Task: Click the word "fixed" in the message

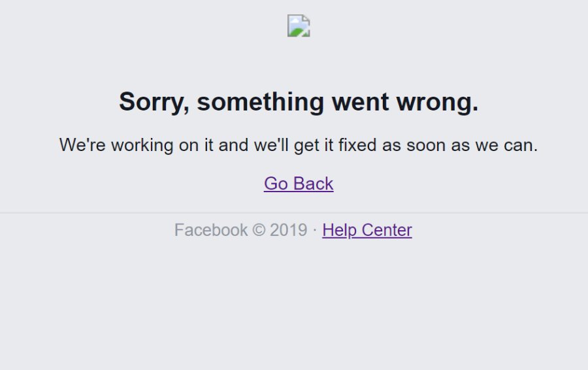Action: point(357,145)
